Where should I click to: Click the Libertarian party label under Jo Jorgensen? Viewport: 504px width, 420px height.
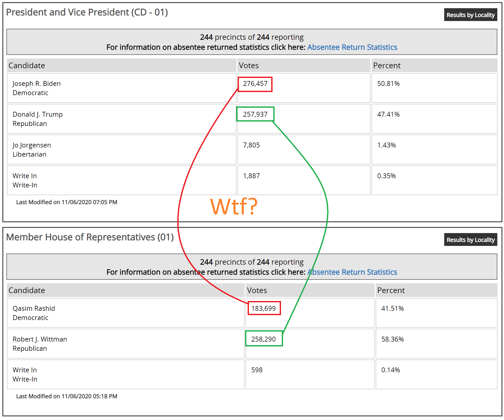[30, 154]
